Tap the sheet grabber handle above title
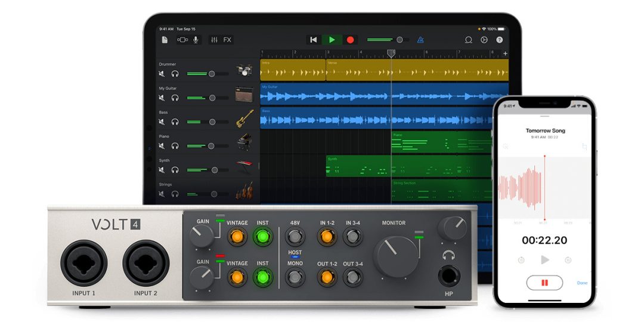The image size is (644, 322). 544,116
